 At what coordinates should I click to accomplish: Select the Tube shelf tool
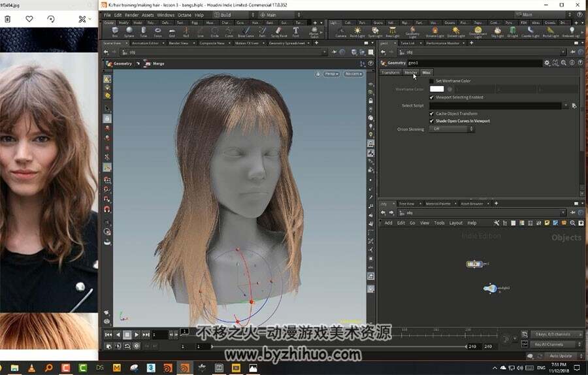coord(143,32)
